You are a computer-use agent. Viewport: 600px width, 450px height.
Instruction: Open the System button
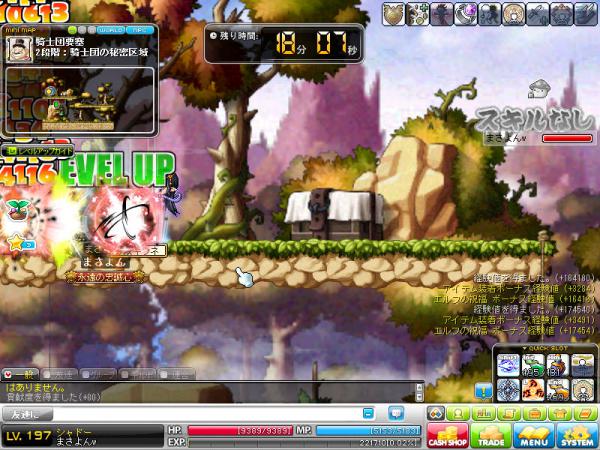click(577, 436)
